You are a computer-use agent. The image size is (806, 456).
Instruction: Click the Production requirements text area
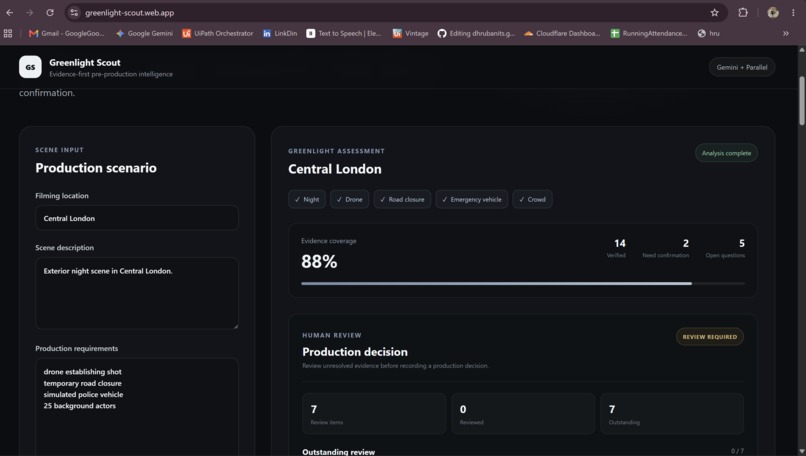[x=137, y=406]
